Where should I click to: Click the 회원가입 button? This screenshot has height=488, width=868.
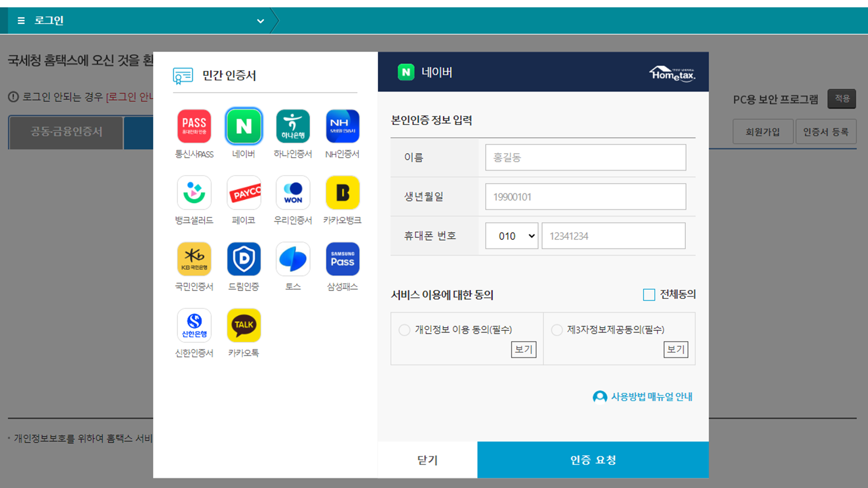coord(762,132)
